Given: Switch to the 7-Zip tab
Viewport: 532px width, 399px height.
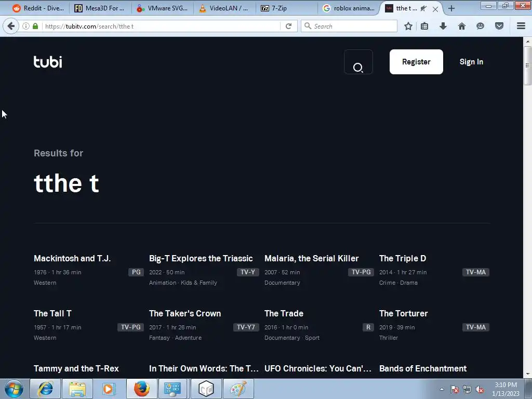Looking at the screenshot, I should (x=286, y=8).
